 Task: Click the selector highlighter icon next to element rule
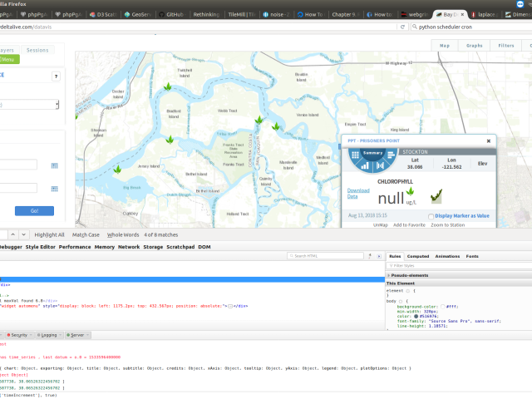[408, 291]
